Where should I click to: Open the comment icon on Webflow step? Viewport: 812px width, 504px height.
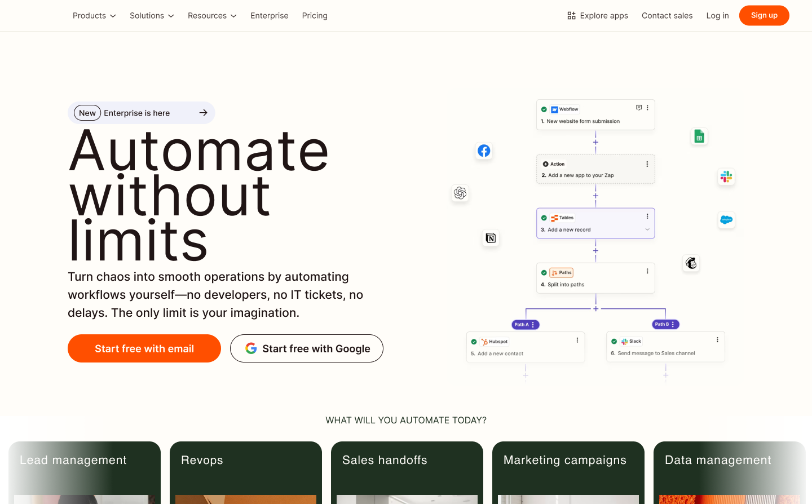639,108
